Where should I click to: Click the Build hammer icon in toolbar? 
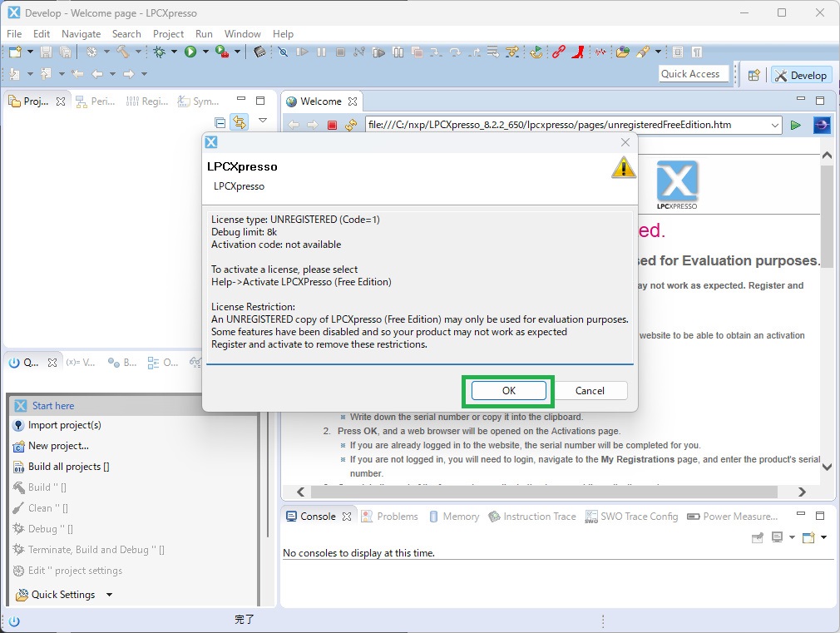[122, 52]
